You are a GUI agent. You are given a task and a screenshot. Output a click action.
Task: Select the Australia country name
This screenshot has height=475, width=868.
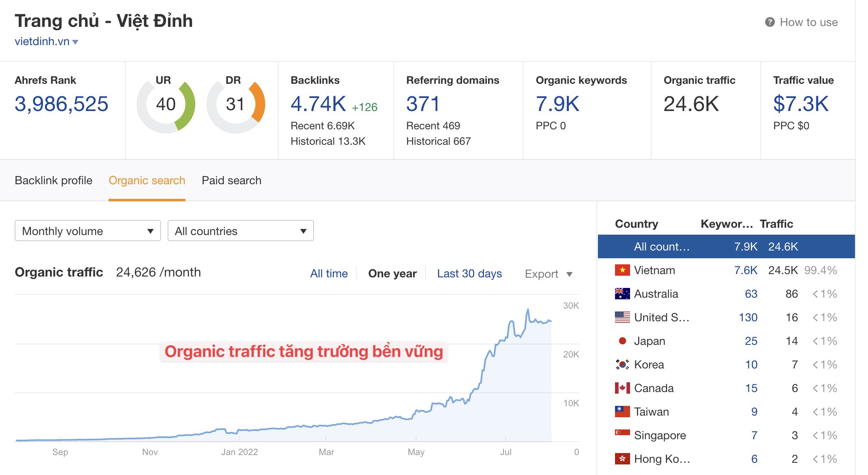[656, 294]
